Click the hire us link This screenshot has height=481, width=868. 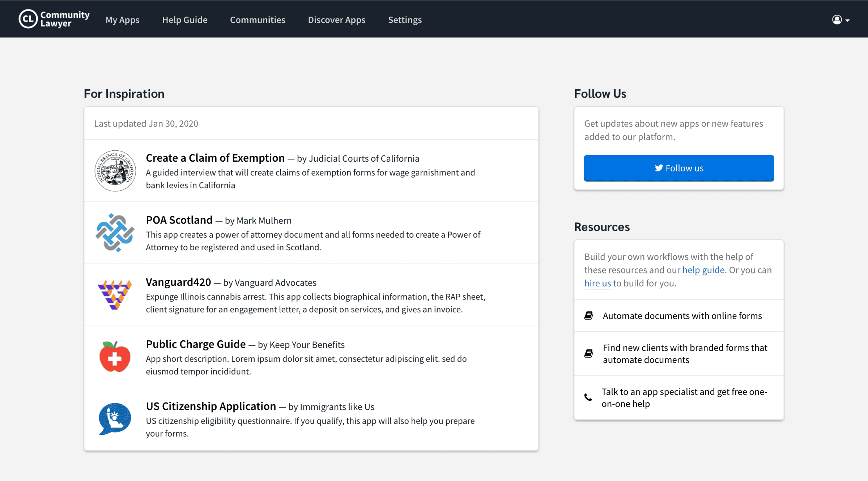[x=597, y=283]
